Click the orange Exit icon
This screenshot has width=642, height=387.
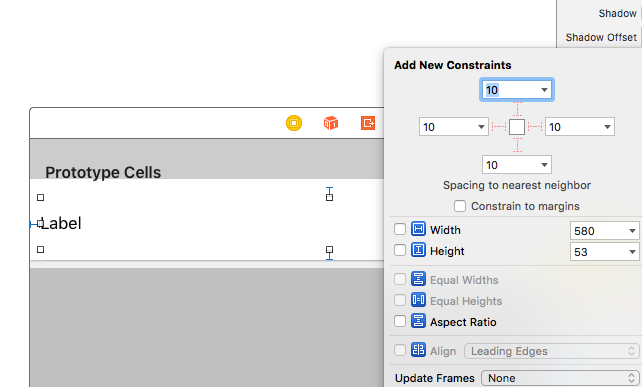368,123
